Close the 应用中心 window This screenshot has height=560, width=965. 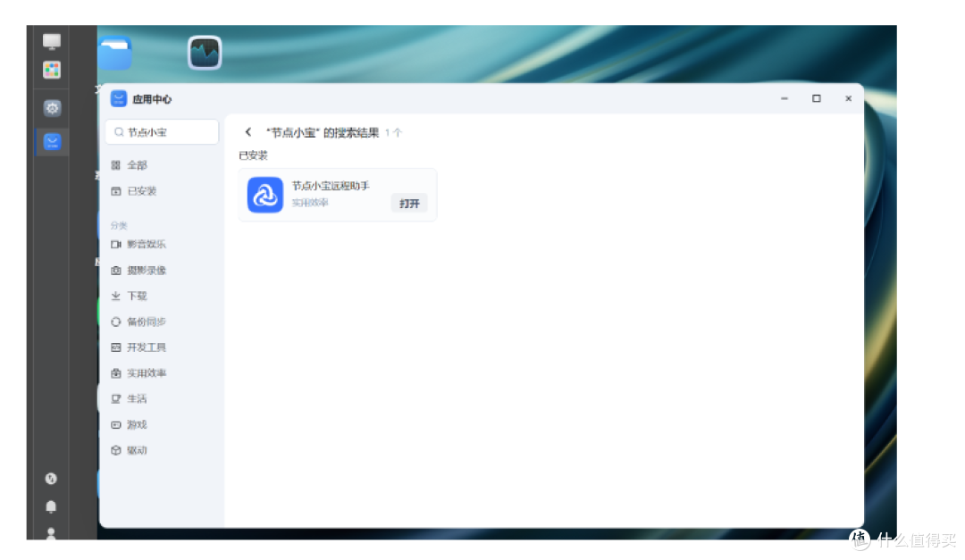click(x=848, y=98)
